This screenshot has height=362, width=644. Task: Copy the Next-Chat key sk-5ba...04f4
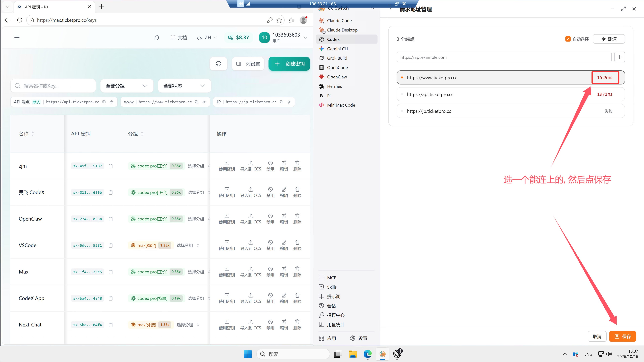click(x=111, y=325)
